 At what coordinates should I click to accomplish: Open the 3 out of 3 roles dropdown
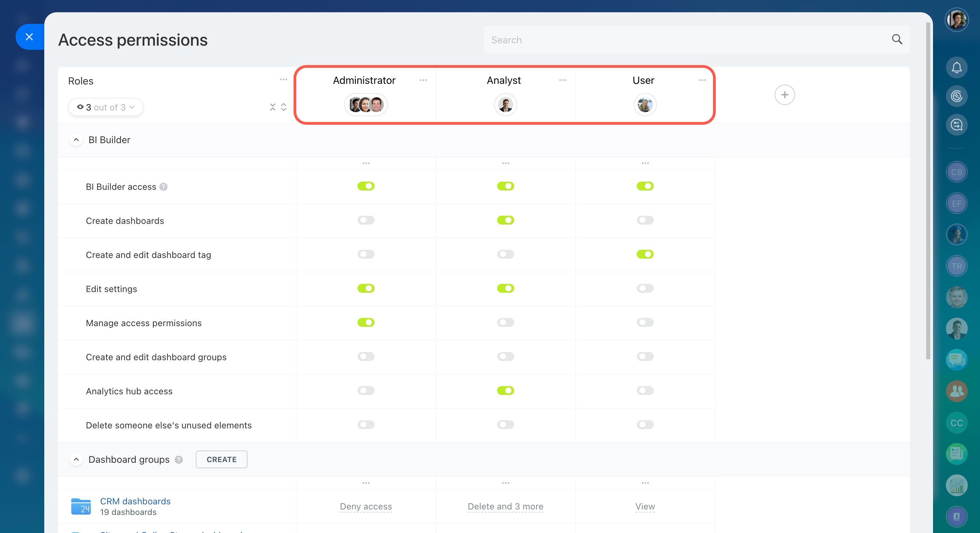click(x=106, y=107)
